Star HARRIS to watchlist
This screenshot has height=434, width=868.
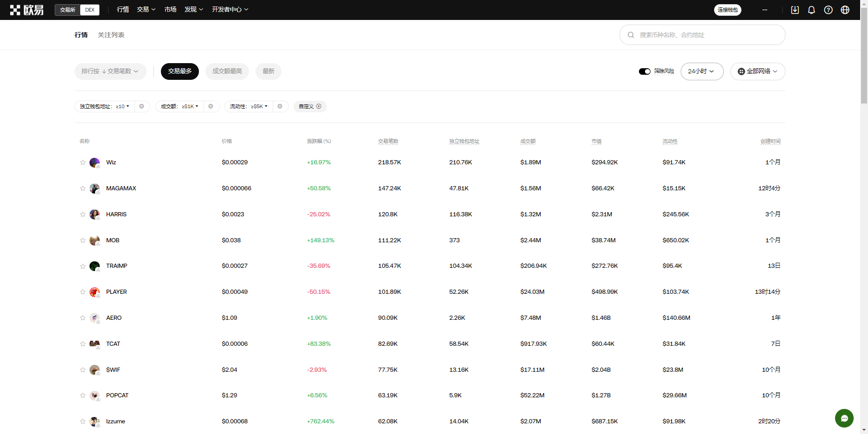(83, 214)
